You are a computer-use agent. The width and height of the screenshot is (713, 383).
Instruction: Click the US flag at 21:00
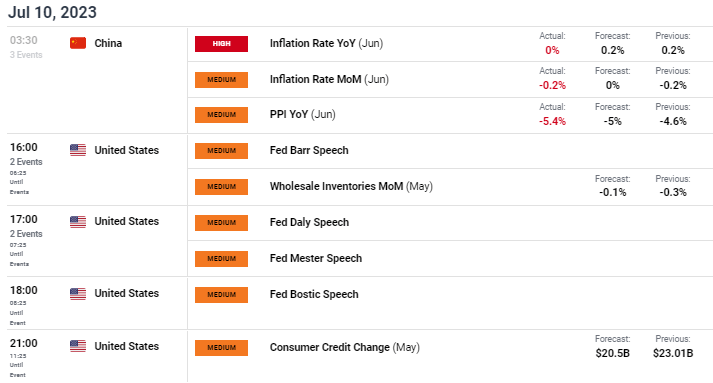(78, 346)
